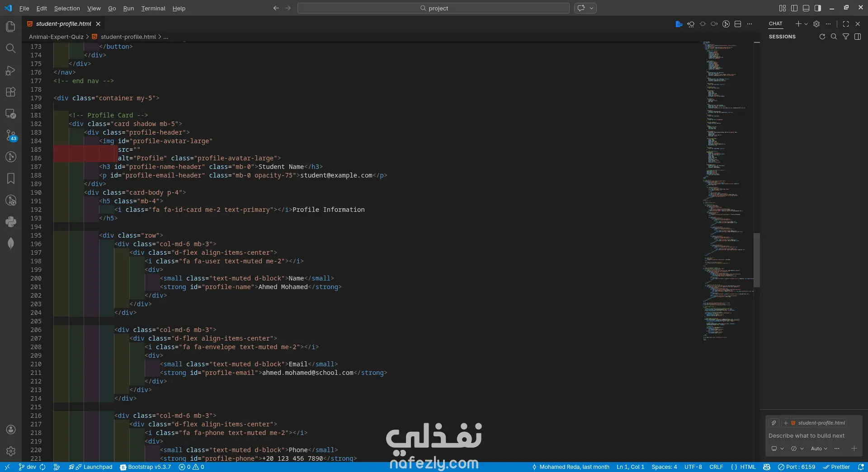Customize layout icon in title bar
The height and width of the screenshot is (472, 868).
[x=783, y=8]
